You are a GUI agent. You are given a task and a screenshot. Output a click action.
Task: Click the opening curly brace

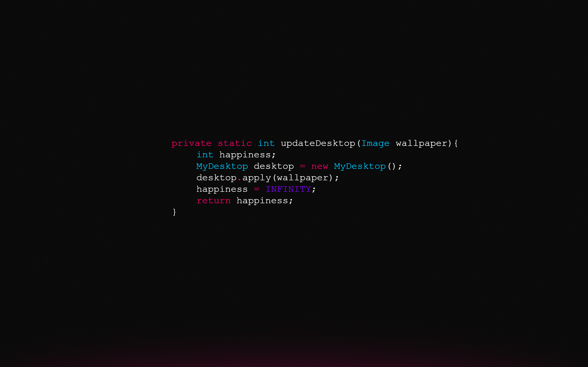[x=456, y=143]
